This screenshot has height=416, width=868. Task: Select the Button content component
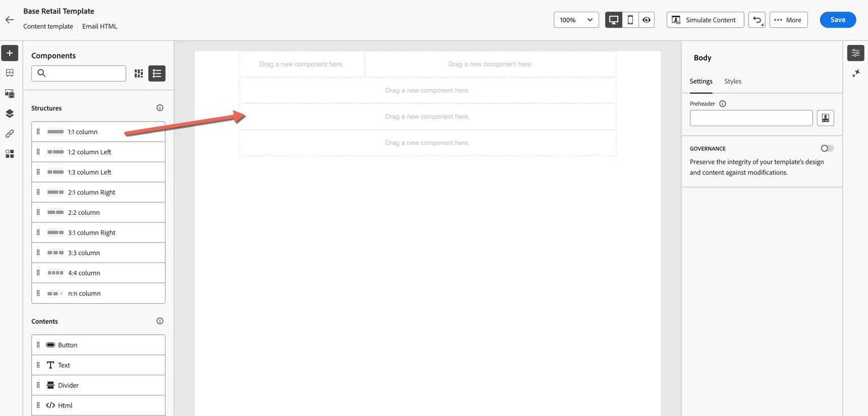[x=98, y=345]
